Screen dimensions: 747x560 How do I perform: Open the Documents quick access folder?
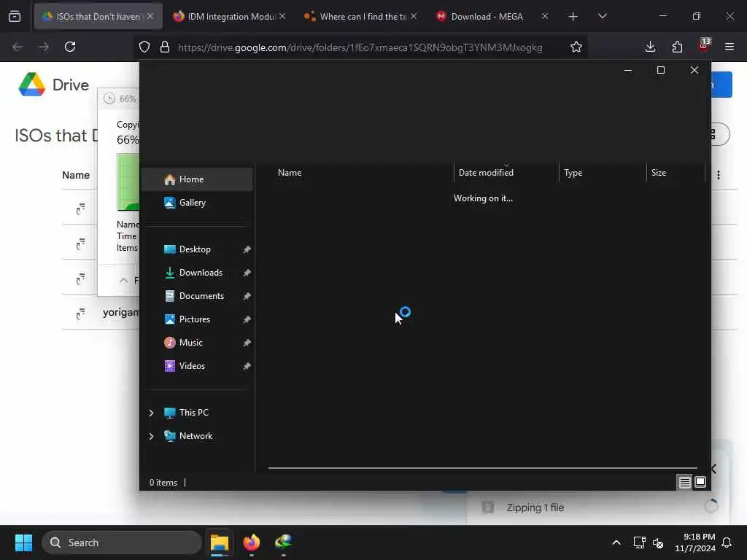tap(201, 296)
